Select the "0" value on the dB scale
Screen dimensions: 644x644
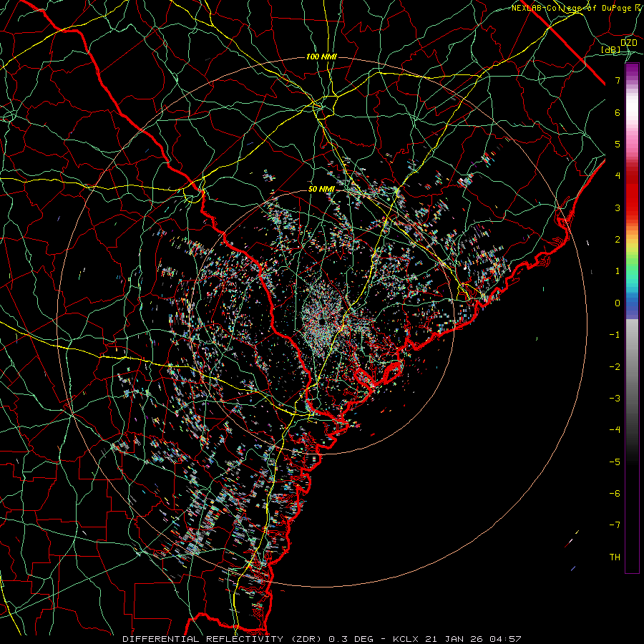click(618, 303)
